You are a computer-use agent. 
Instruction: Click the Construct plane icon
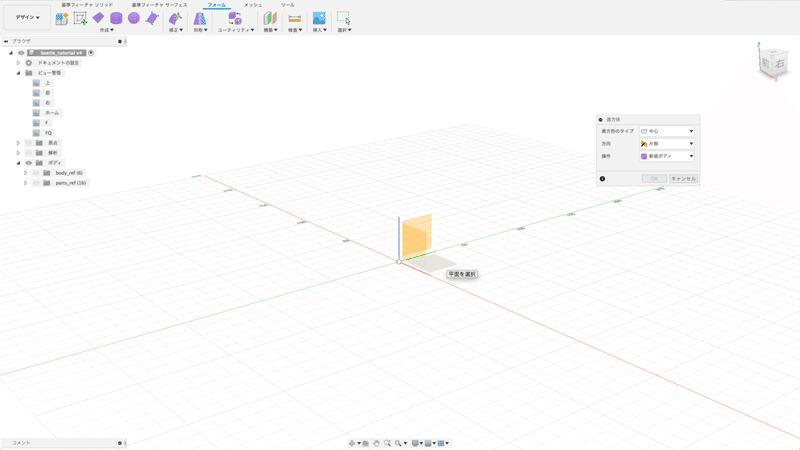pyautogui.click(x=270, y=18)
